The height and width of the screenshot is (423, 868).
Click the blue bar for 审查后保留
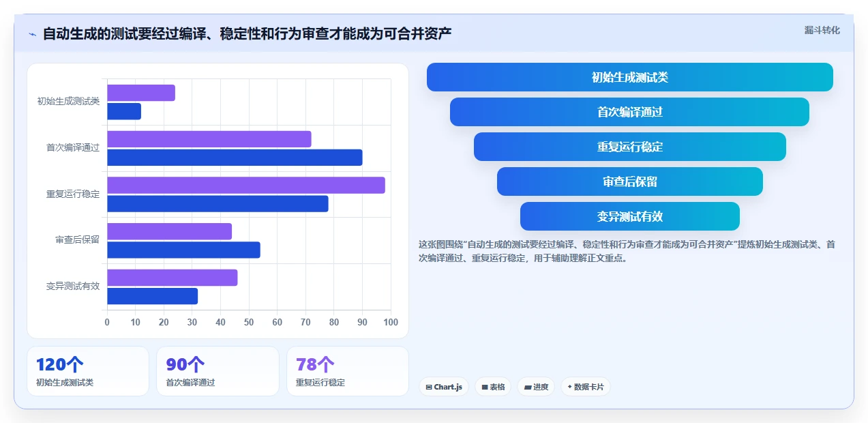pyautogui.click(x=183, y=250)
